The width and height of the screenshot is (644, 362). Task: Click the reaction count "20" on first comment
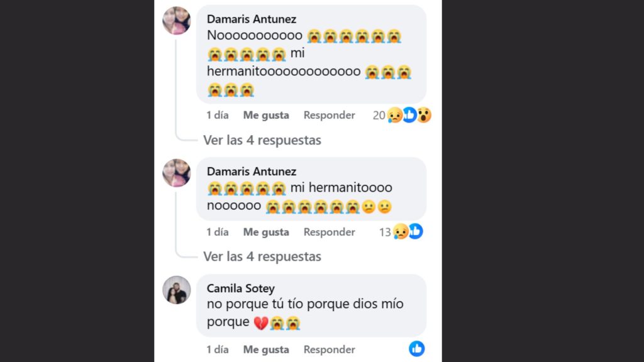tap(380, 115)
